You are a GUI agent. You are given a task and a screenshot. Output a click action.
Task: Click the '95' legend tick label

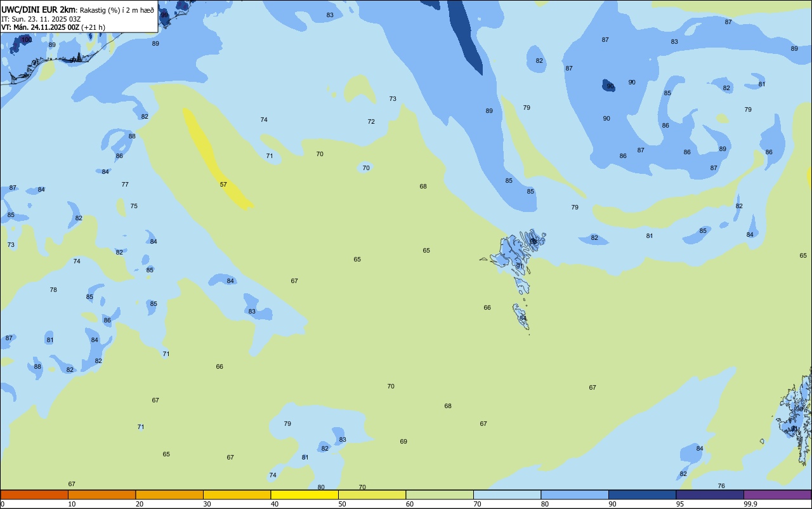pyautogui.click(x=680, y=504)
